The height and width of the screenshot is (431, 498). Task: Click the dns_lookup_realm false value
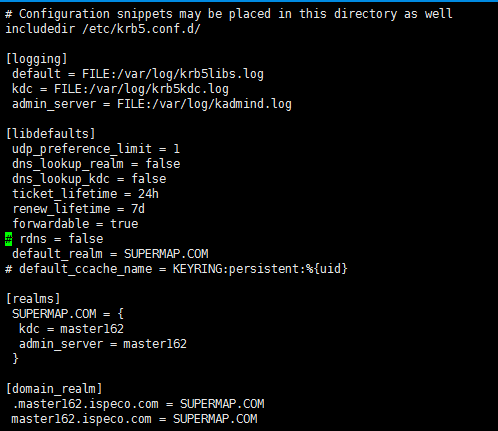[x=163, y=164]
